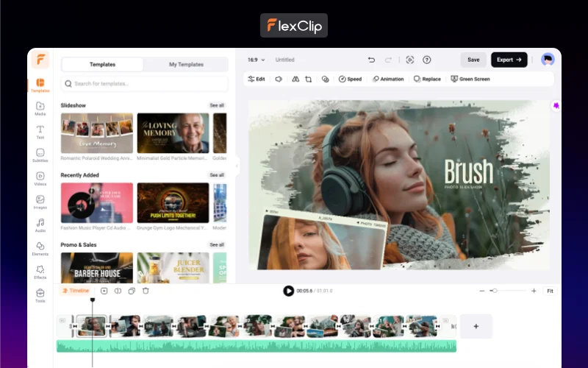Switch to the Templates tab
The width and height of the screenshot is (588, 368).
point(102,65)
